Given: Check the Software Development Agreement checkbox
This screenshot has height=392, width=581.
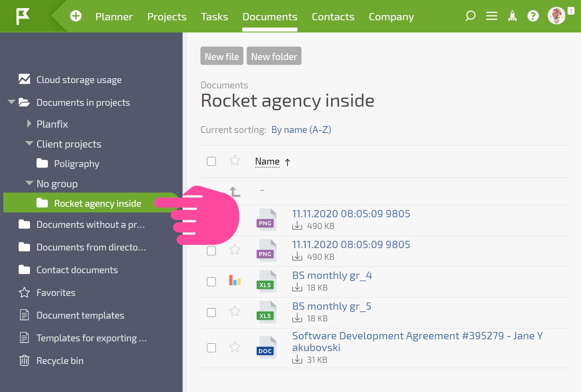Looking at the screenshot, I should (x=211, y=348).
